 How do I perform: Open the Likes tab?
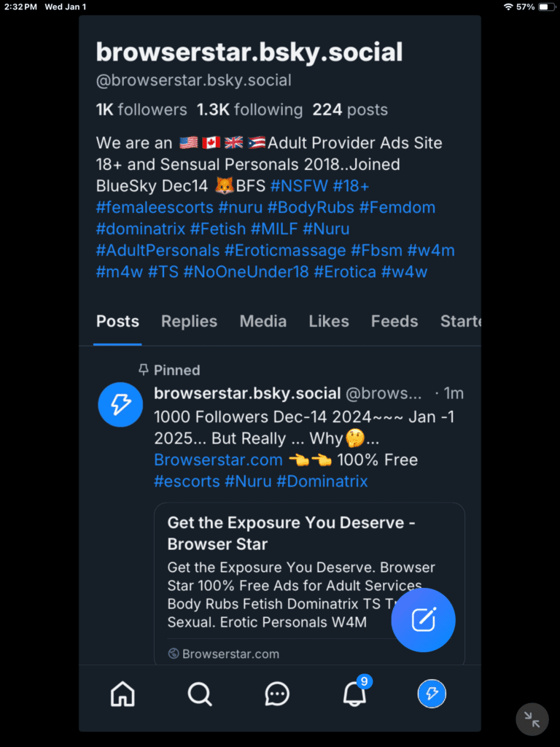[328, 321]
